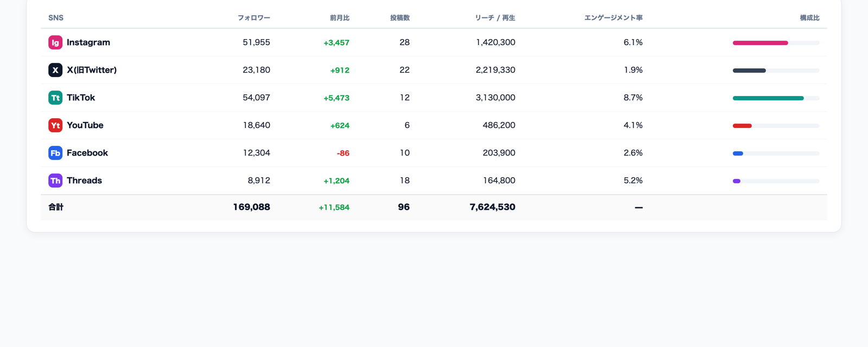The image size is (868, 347).
Task: Click X change value +912
Action: tap(340, 70)
